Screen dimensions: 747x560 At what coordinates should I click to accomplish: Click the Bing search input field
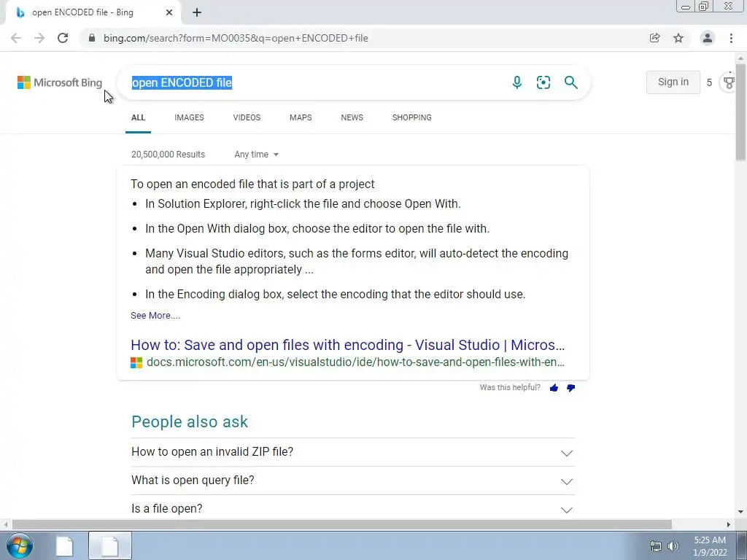pyautogui.click(x=314, y=82)
